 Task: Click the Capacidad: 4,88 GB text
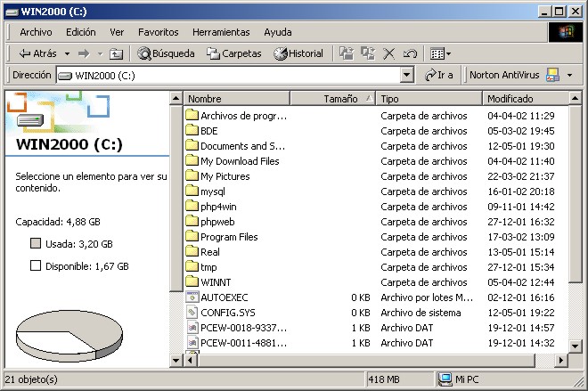tap(58, 222)
